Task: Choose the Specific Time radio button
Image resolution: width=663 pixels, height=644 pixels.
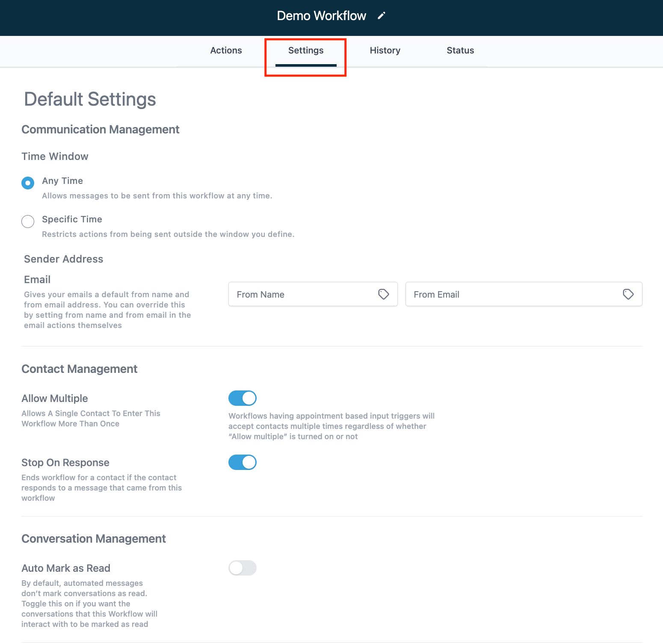Action: coord(28,222)
